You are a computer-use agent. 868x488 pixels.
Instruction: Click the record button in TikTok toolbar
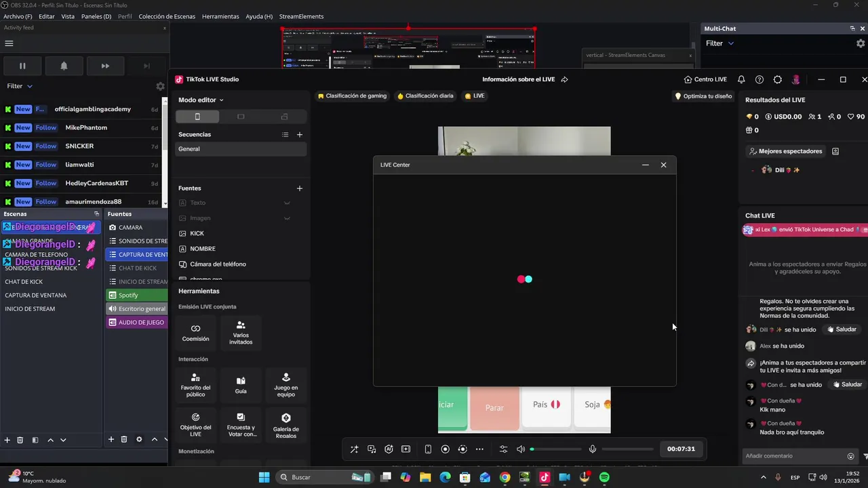pos(446,449)
